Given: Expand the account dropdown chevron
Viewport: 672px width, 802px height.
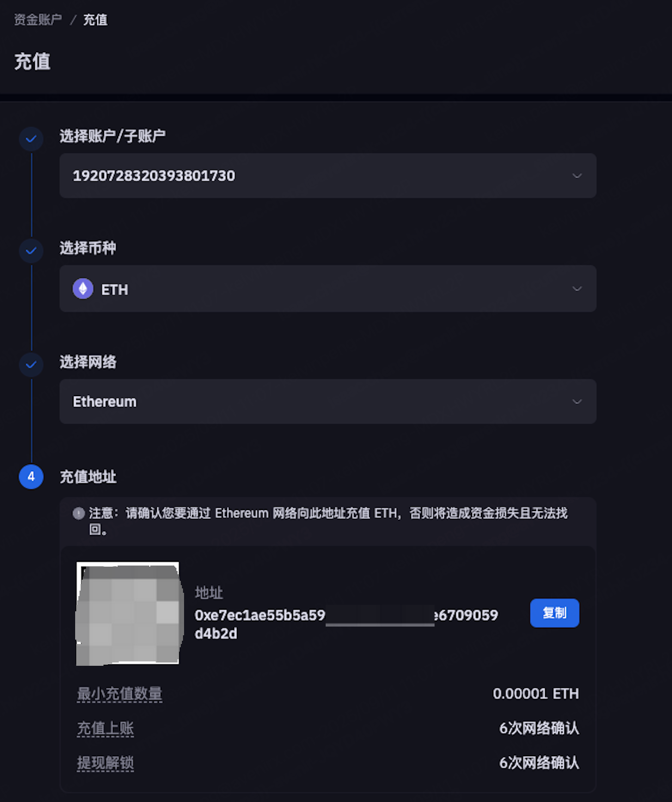Looking at the screenshot, I should pos(577,175).
